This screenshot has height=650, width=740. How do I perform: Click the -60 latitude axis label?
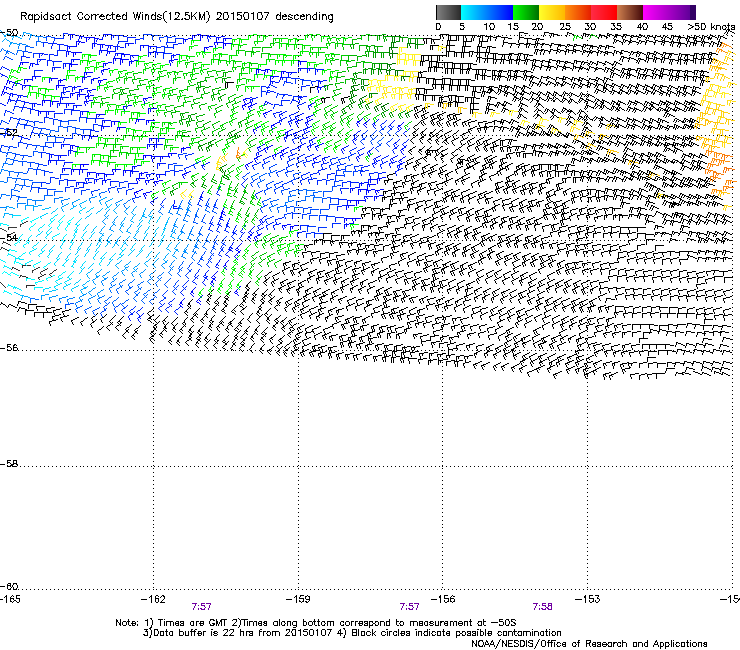(9, 587)
